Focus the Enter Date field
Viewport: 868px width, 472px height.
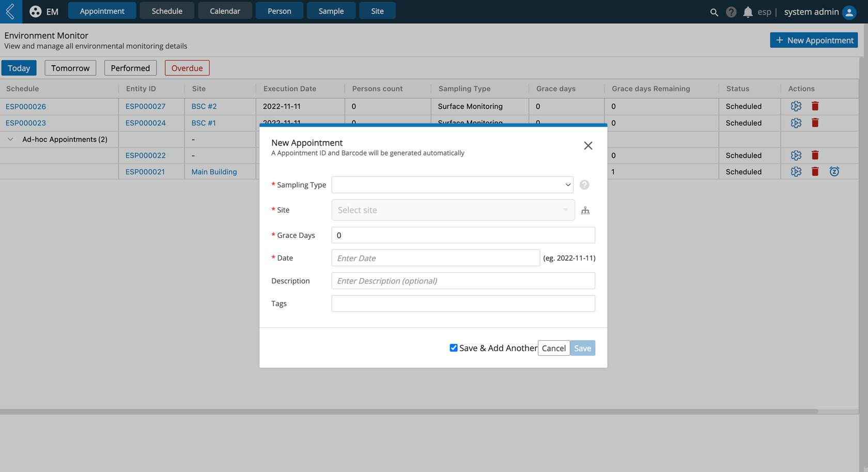click(436, 258)
